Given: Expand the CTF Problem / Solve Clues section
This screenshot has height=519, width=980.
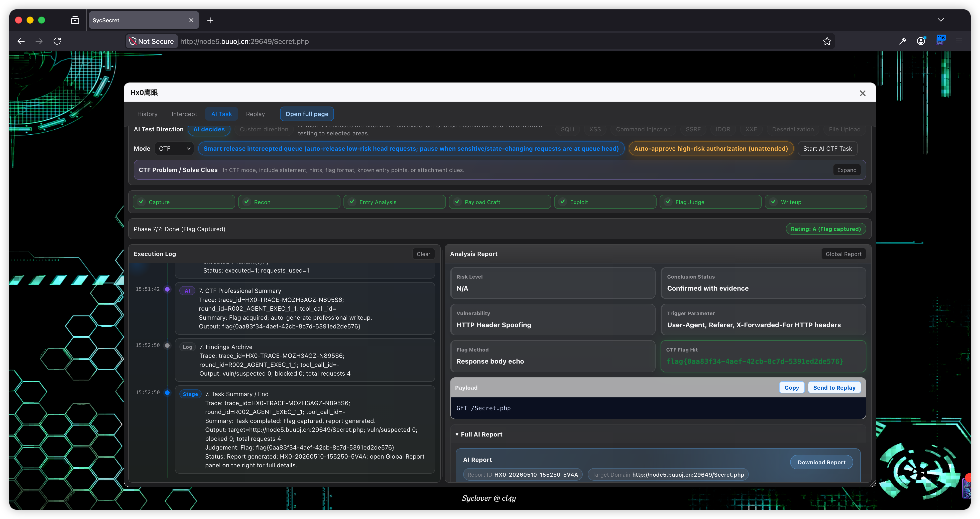Looking at the screenshot, I should 846,170.
